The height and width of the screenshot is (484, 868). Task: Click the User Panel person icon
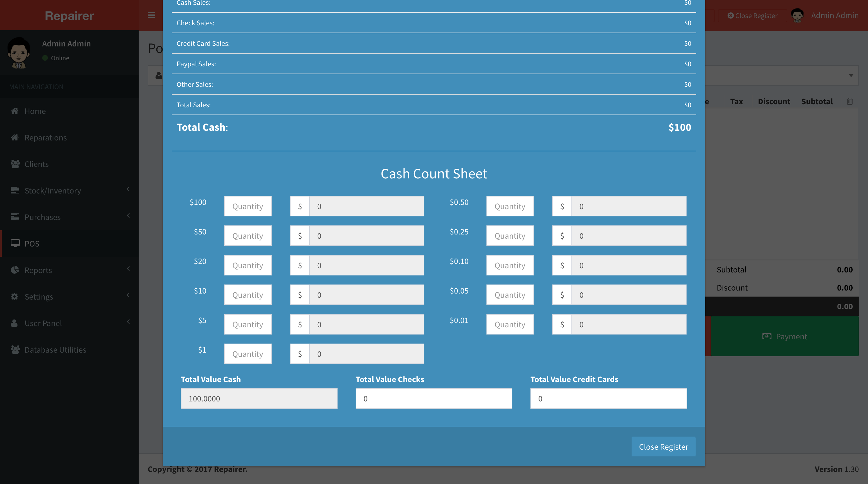coord(14,323)
